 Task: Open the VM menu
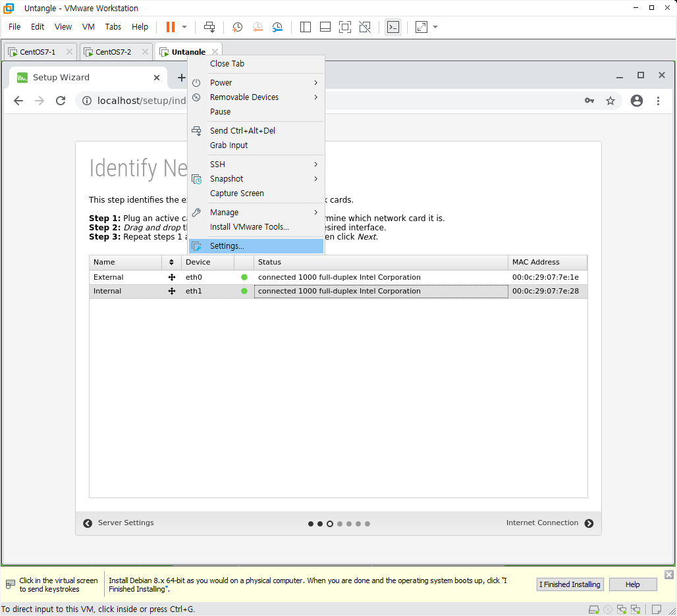tap(88, 27)
